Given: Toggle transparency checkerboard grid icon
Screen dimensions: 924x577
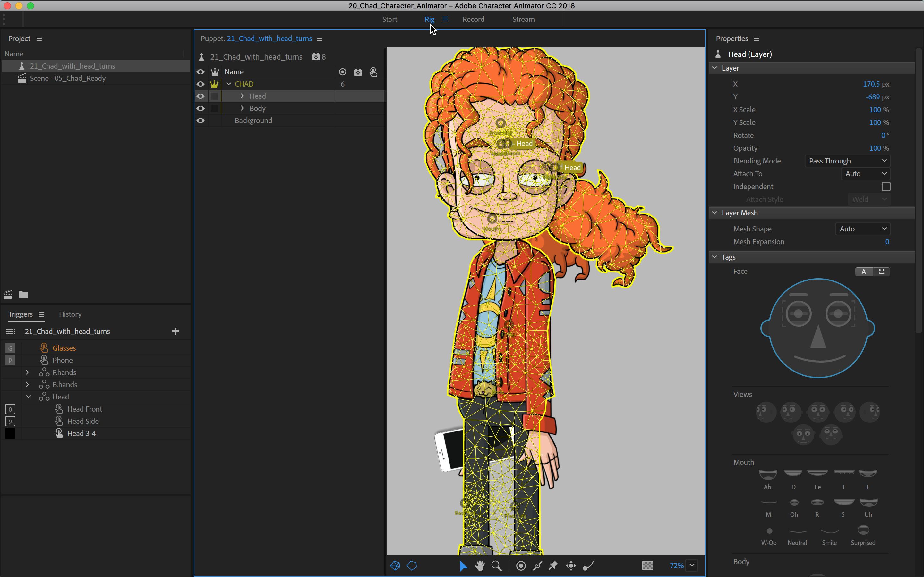Looking at the screenshot, I should pos(647,565).
